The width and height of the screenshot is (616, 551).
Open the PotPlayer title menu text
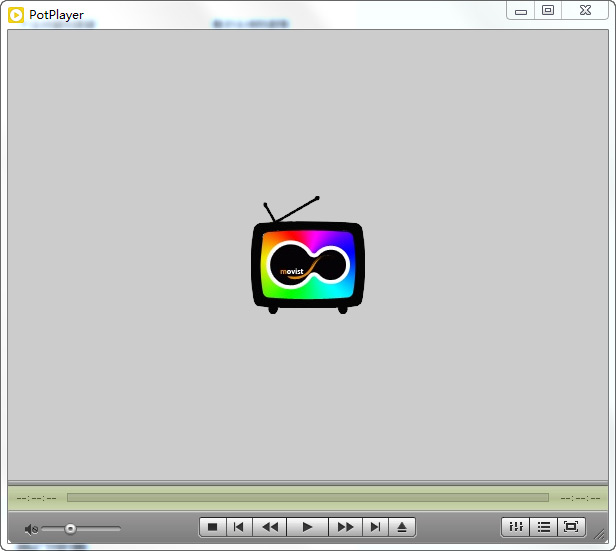tap(56, 15)
